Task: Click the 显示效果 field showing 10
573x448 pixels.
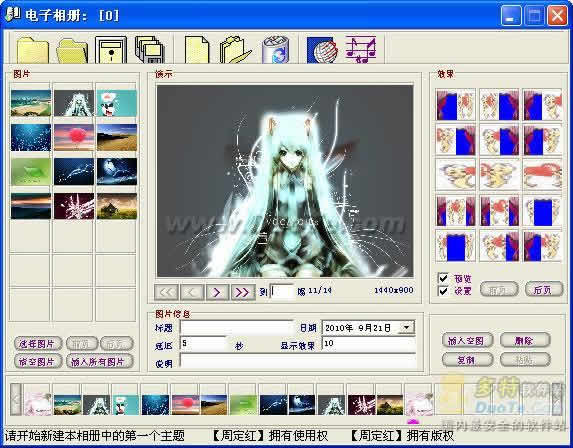Action: click(x=368, y=343)
